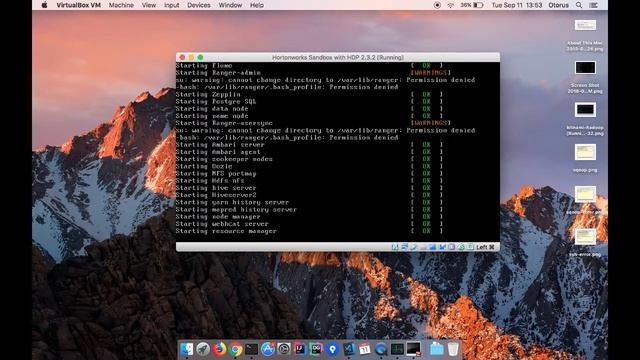Screen dimensions: 640x360
Task: Click the keyboard capture icon in VM status bar
Action: click(471, 247)
